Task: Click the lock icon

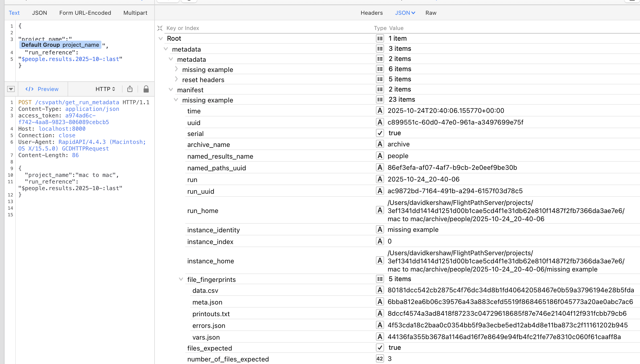Action: (146, 89)
